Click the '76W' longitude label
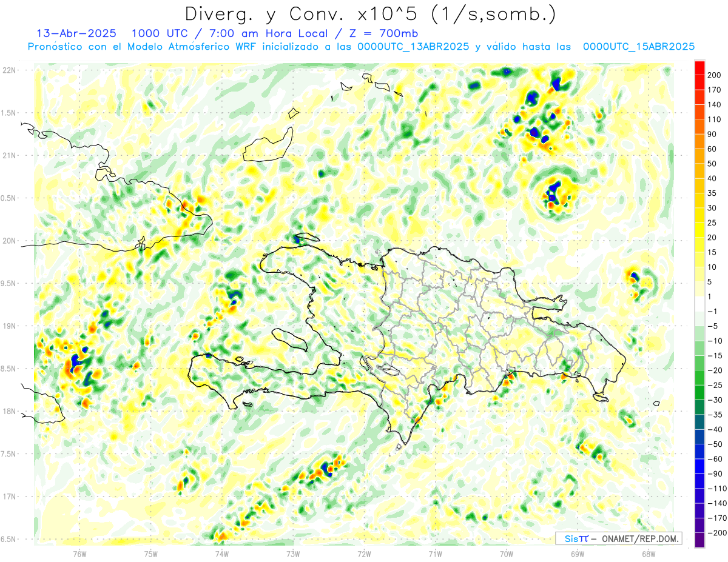Image resolution: width=728 pixels, height=562 pixels. click(x=79, y=554)
